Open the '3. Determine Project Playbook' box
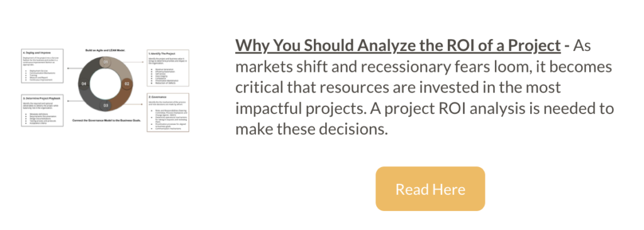Viewport: 644px width, 230px height. click(x=42, y=110)
